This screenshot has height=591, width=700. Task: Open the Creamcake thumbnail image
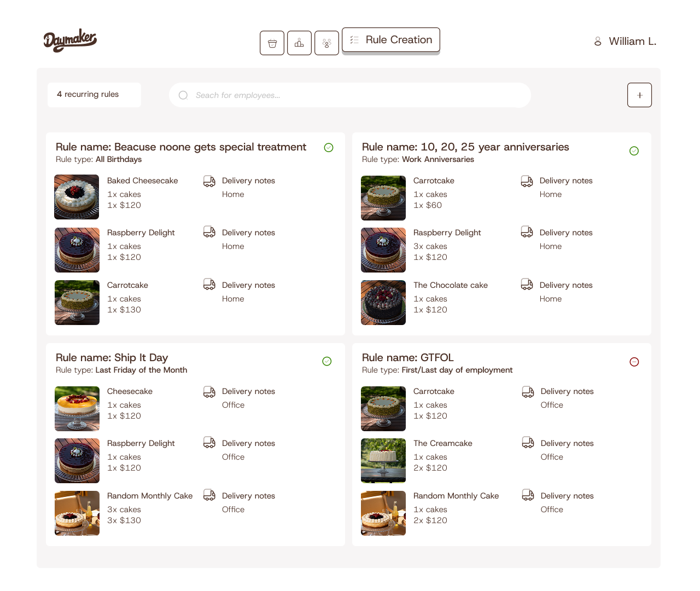point(383,461)
